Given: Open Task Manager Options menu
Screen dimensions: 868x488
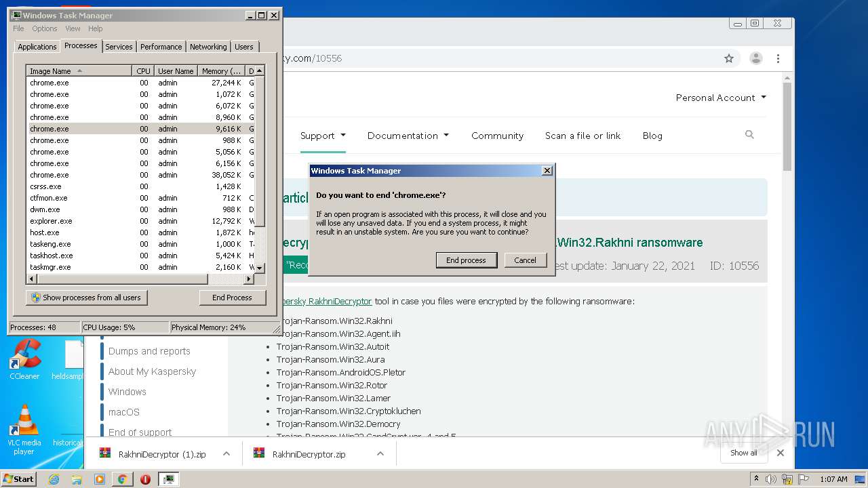Looking at the screenshot, I should (x=45, y=28).
